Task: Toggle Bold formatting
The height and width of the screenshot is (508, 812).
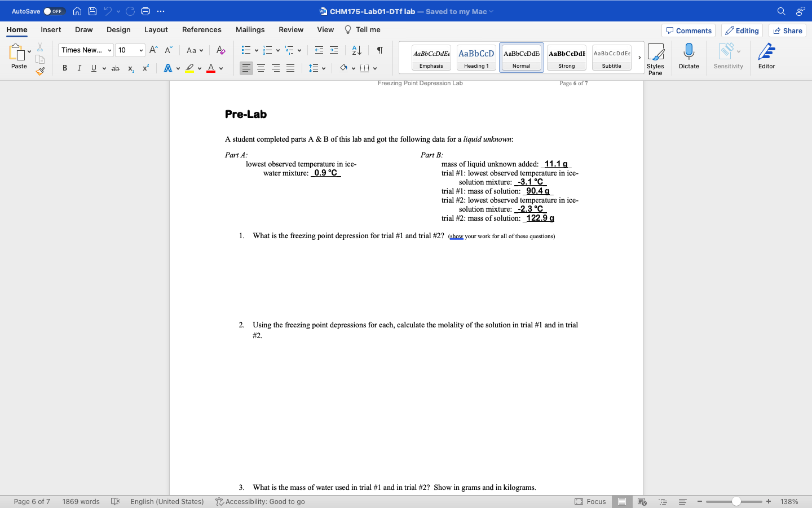Action: coord(65,68)
